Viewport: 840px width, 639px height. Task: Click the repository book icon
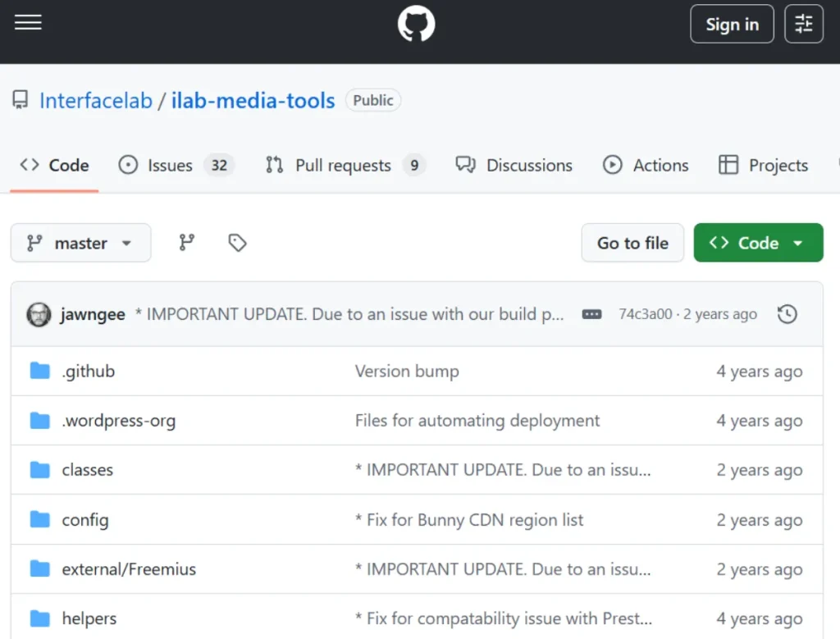point(21,100)
